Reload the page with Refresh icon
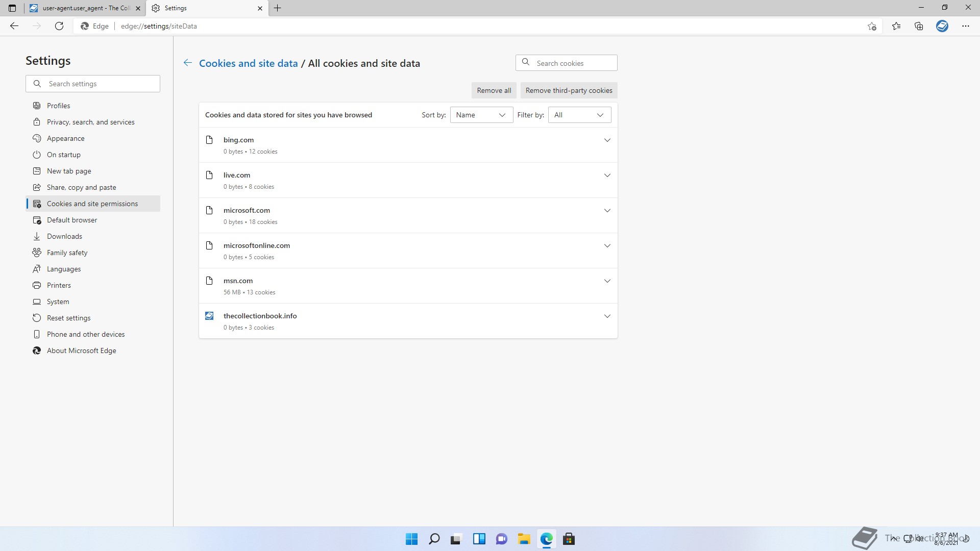This screenshot has height=551, width=980. coord(59,26)
